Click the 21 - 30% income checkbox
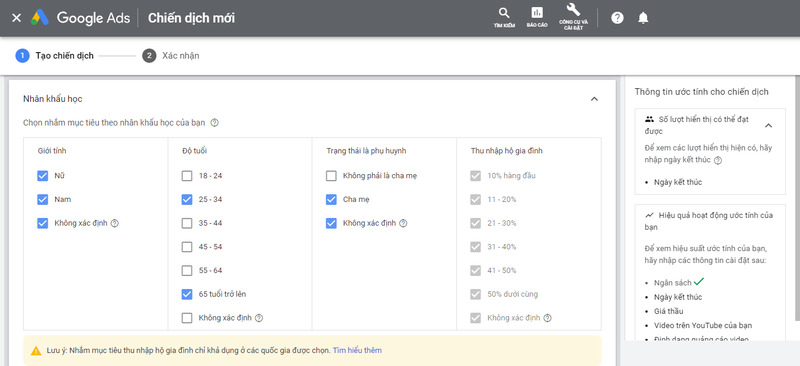 click(x=476, y=223)
